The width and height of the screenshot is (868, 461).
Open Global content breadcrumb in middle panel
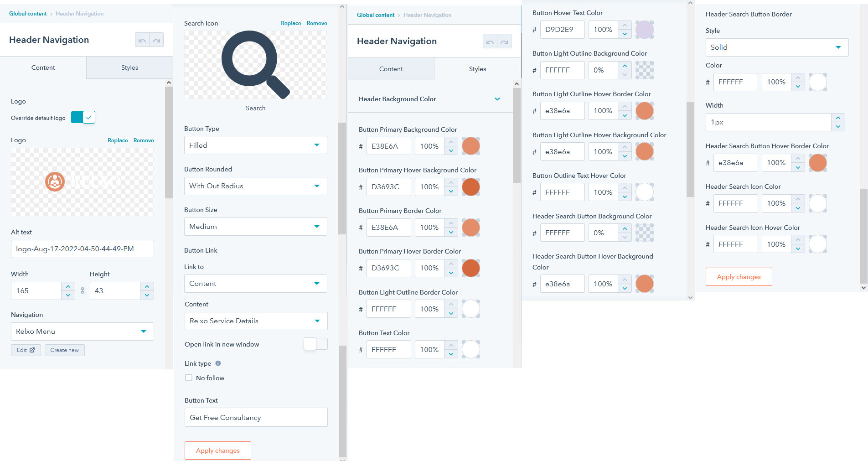point(376,15)
